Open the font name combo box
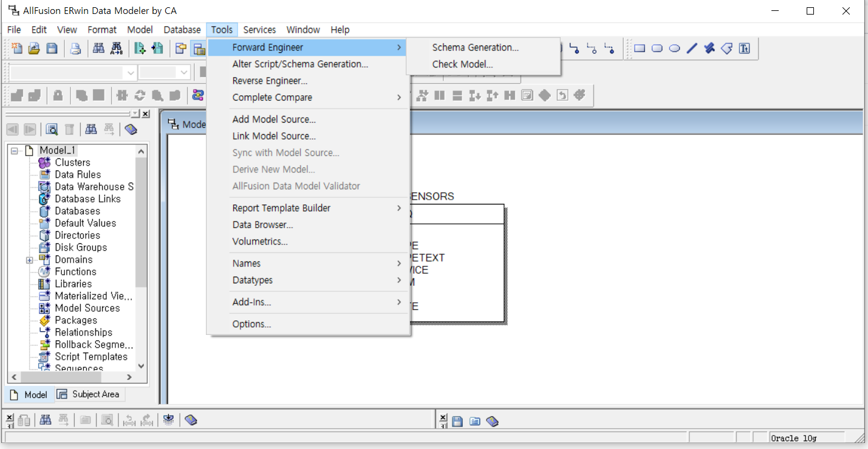 click(x=130, y=73)
